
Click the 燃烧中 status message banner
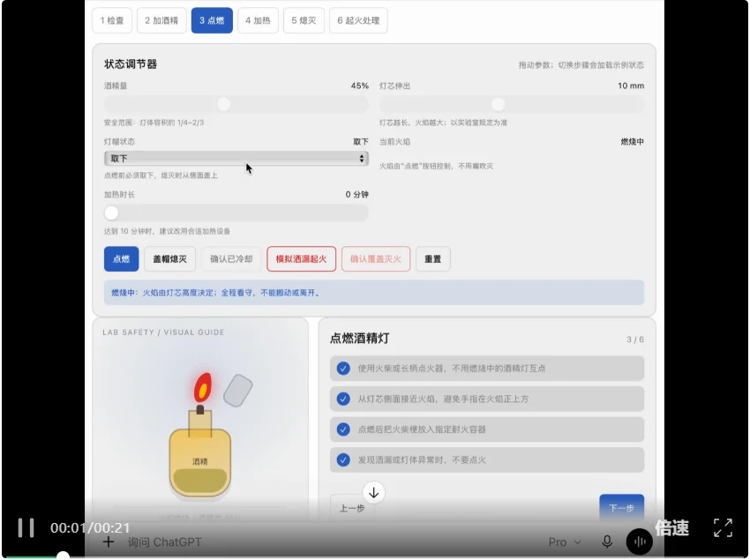coord(374,293)
